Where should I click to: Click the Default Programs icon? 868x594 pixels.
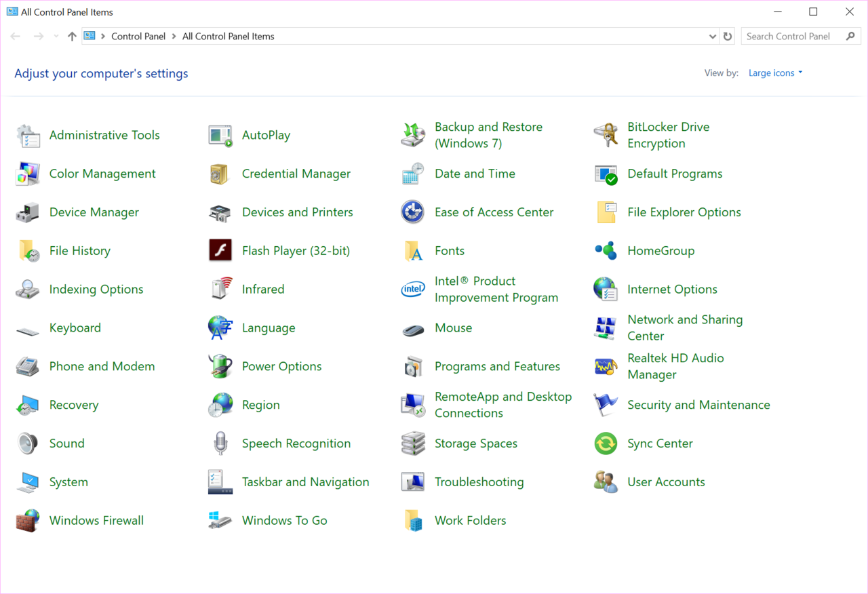606,174
